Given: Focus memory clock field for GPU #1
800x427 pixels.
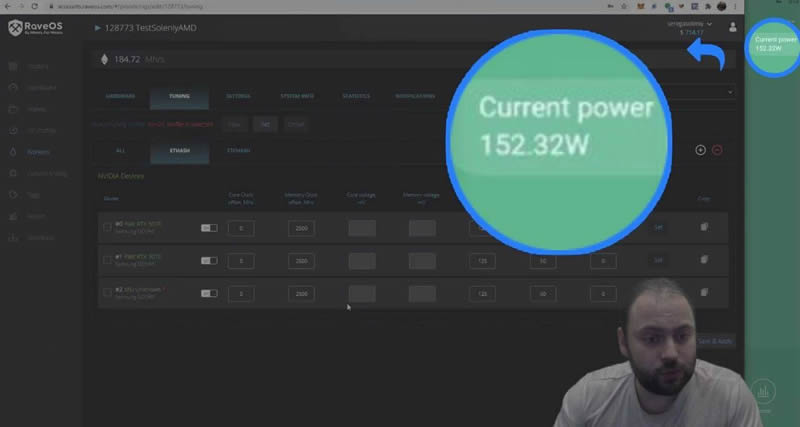Looking at the screenshot, I should point(302,261).
